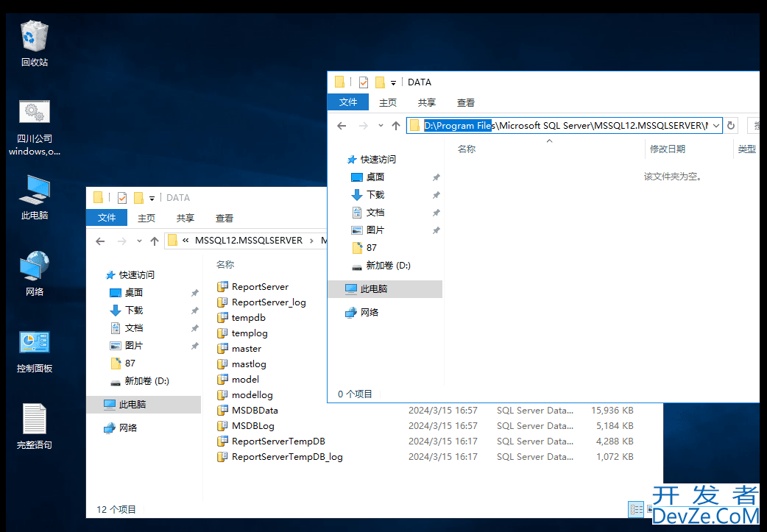Image resolution: width=767 pixels, height=532 pixels.
Task: Sort by 名称 column in back window
Action: 225,265
